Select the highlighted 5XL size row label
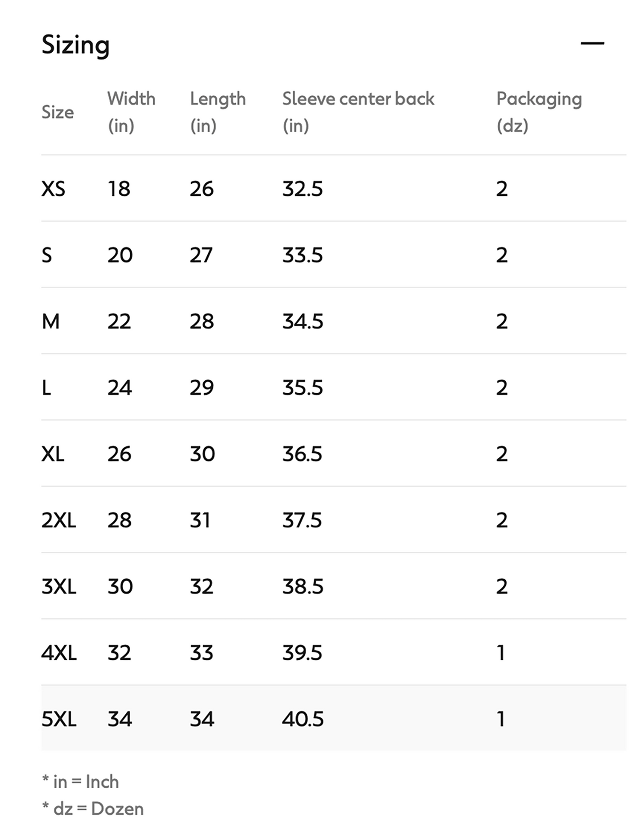The image size is (640, 840). 59,719
